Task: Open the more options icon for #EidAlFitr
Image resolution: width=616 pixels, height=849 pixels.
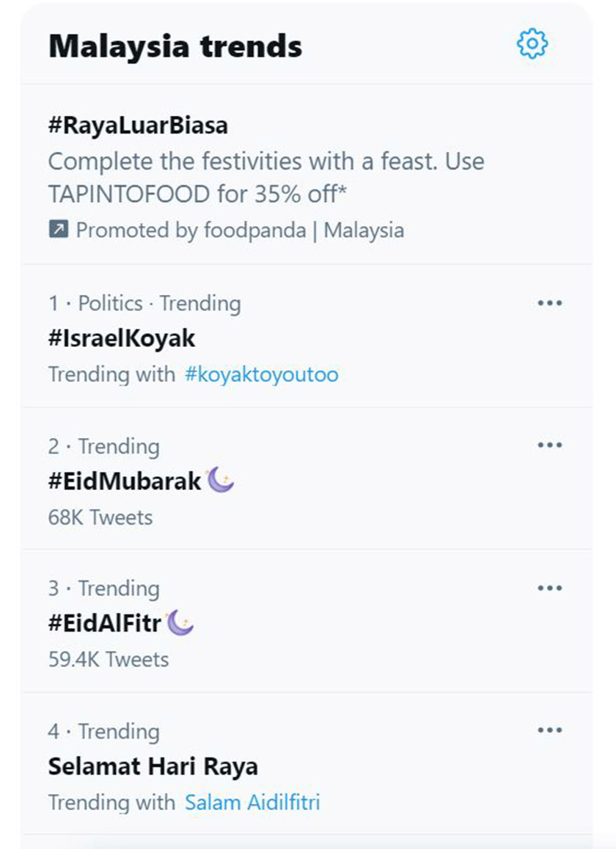Action: 550,587
